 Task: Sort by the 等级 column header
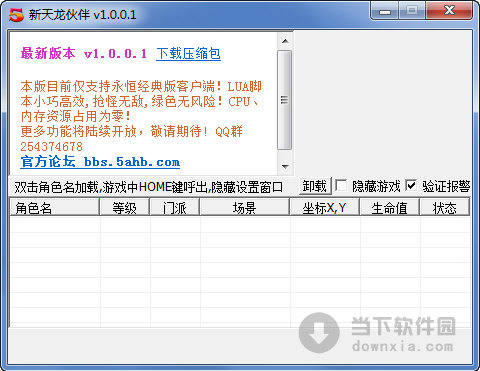tap(125, 208)
